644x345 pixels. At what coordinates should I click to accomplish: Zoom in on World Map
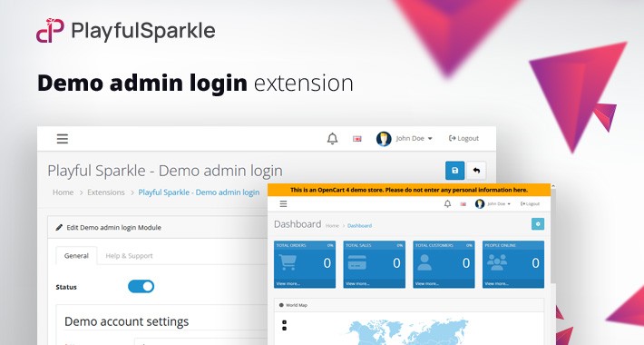pos(284,322)
